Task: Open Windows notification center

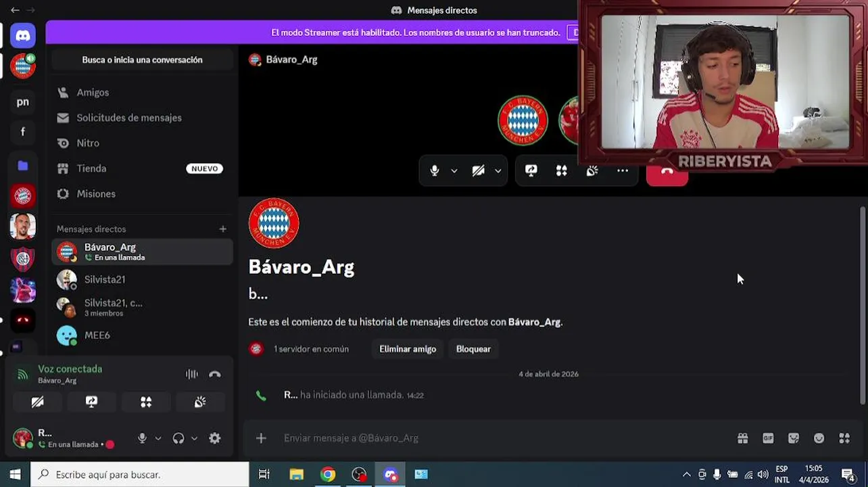Action: point(848,474)
